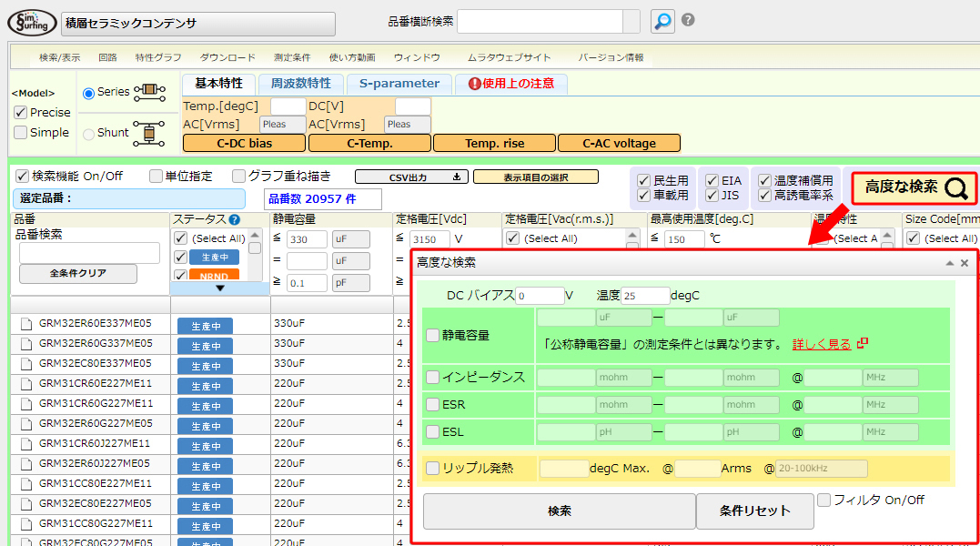
Task: Open the uF unit dropdown for 静電容量 ≦
Action: tap(350, 239)
